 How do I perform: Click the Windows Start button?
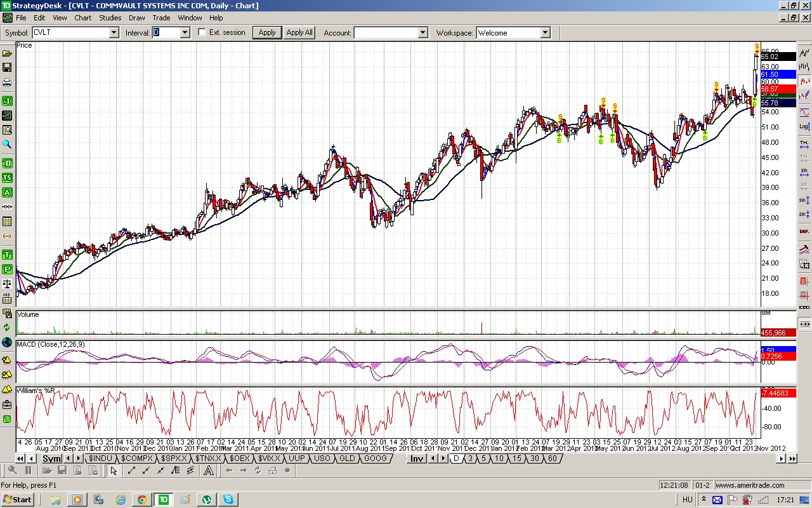tap(18, 500)
